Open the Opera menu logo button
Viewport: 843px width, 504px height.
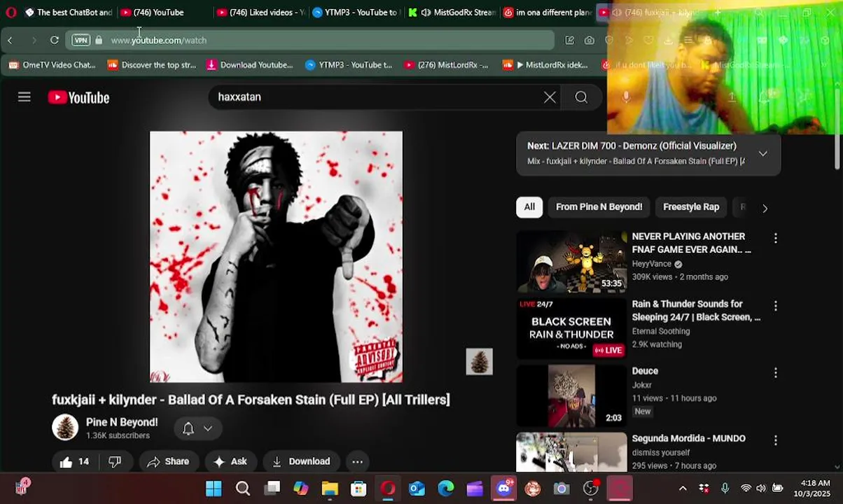11,13
